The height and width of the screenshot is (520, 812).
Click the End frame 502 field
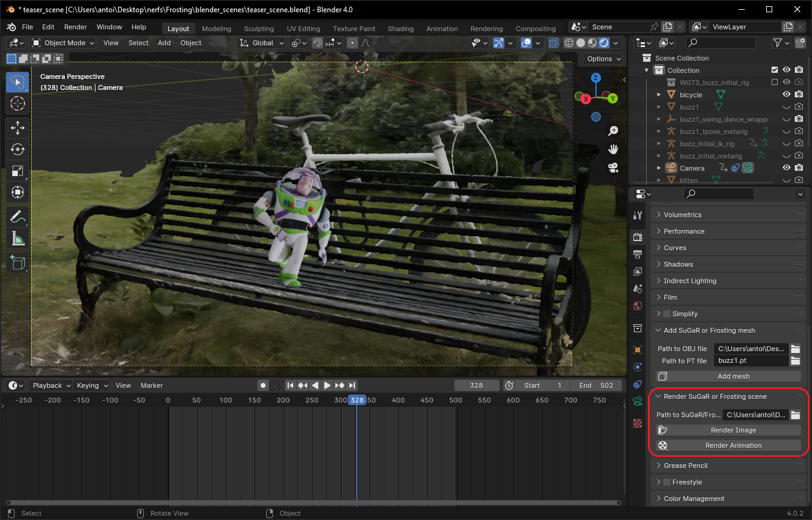(596, 385)
